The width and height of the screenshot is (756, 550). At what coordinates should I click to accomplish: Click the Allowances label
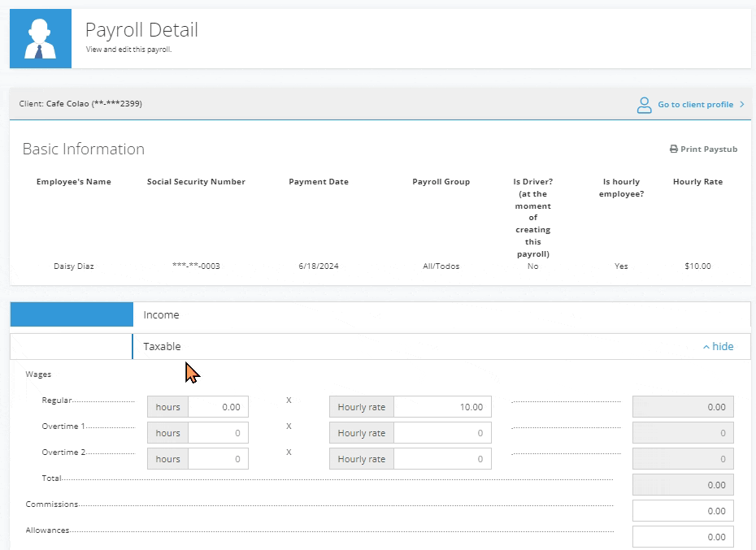(x=47, y=531)
